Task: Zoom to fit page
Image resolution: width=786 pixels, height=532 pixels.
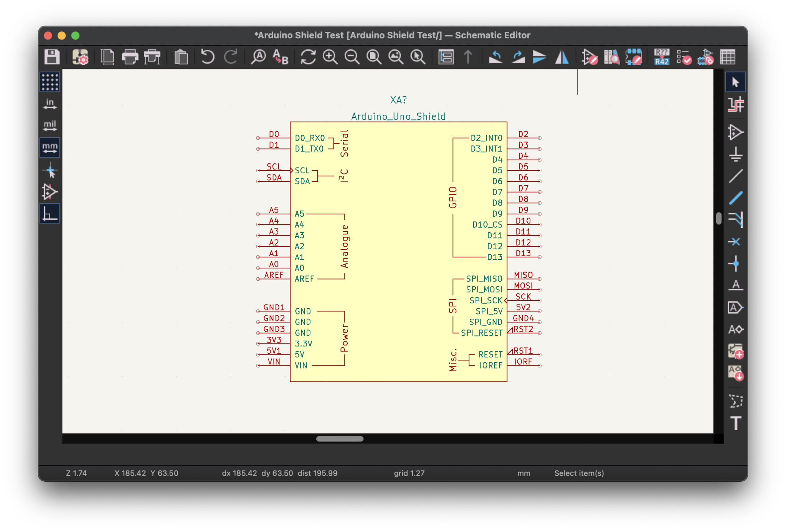Action: point(374,57)
